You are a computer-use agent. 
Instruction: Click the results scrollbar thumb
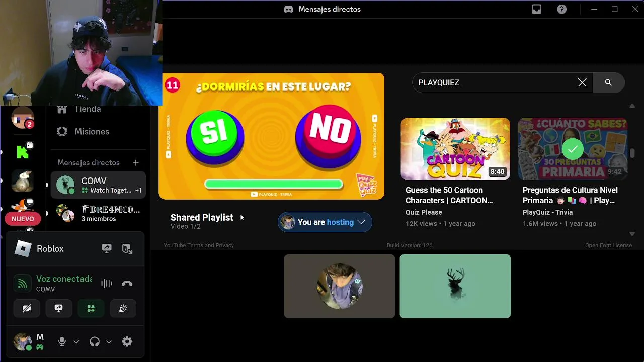tap(632, 153)
